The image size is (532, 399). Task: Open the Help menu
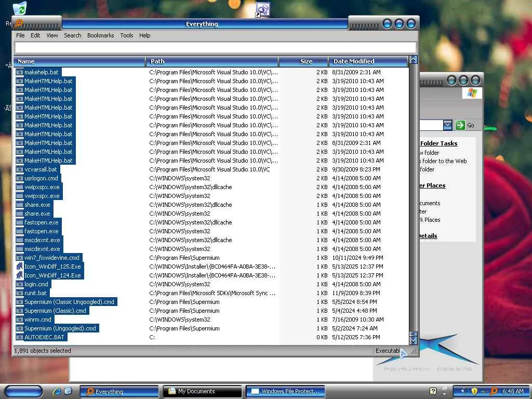[x=144, y=35]
